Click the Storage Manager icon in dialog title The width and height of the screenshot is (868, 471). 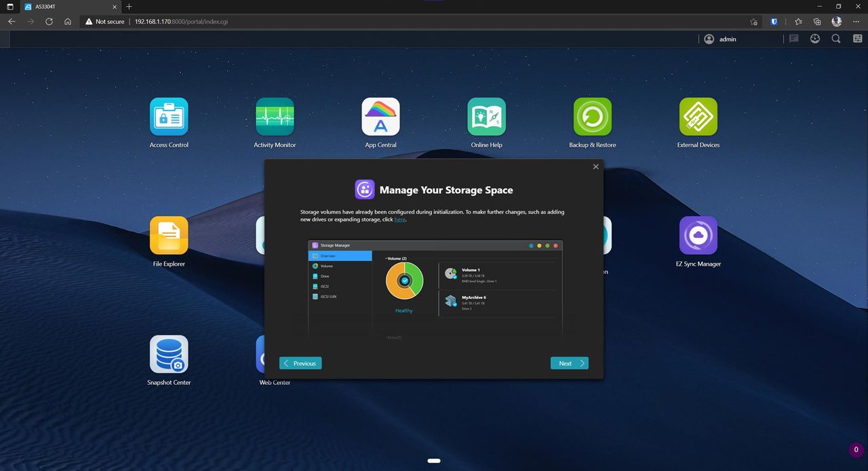click(x=365, y=190)
